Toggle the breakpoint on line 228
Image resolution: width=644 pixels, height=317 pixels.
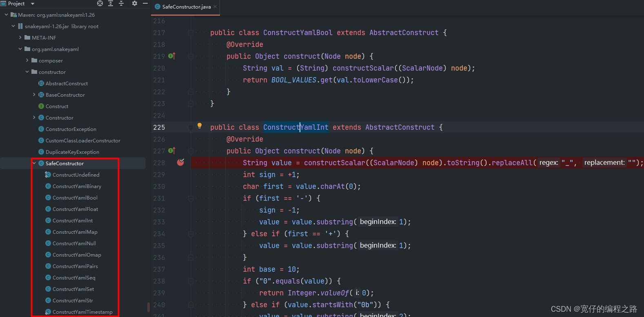pos(181,162)
